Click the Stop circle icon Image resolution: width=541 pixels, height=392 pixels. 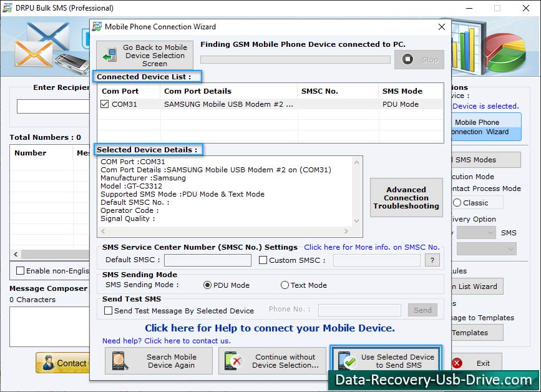(407, 59)
